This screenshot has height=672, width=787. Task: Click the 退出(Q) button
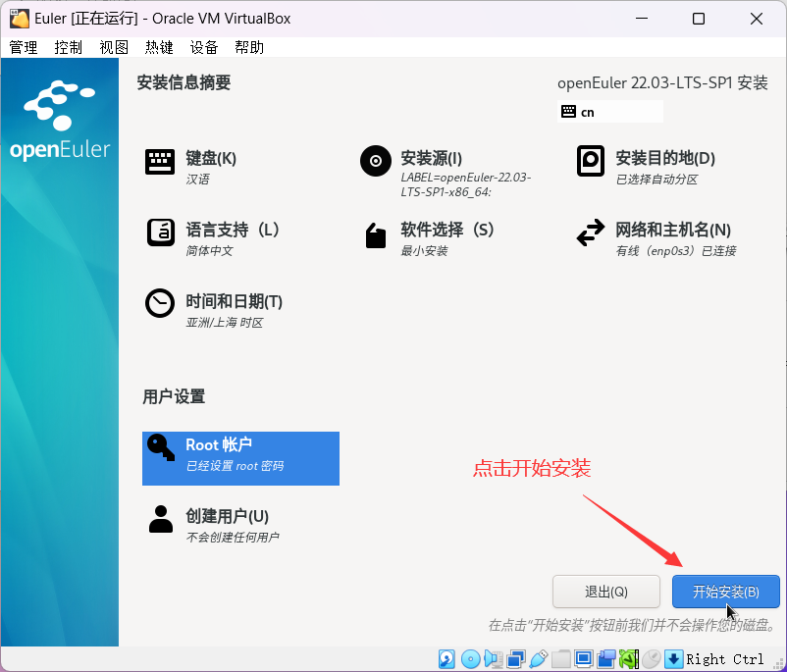pos(606,592)
